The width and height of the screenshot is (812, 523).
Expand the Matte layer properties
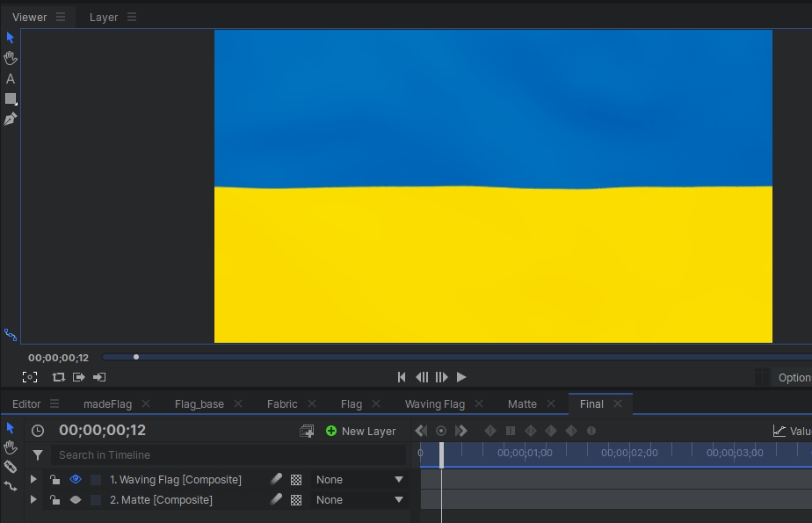pyautogui.click(x=33, y=500)
